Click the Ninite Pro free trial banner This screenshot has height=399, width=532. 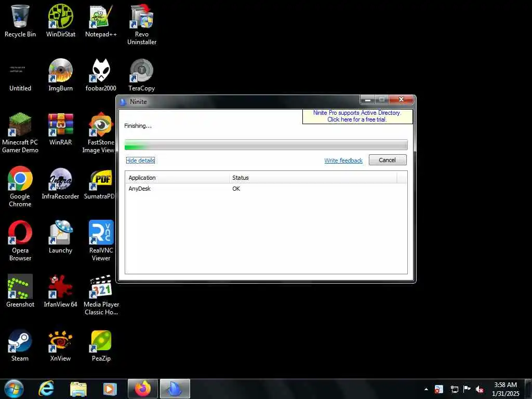tap(357, 116)
